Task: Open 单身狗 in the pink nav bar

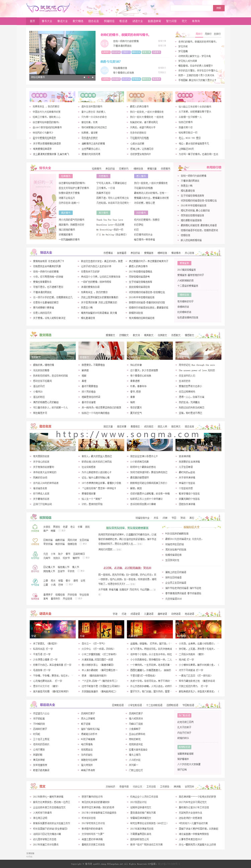Action: (x=196, y=21)
